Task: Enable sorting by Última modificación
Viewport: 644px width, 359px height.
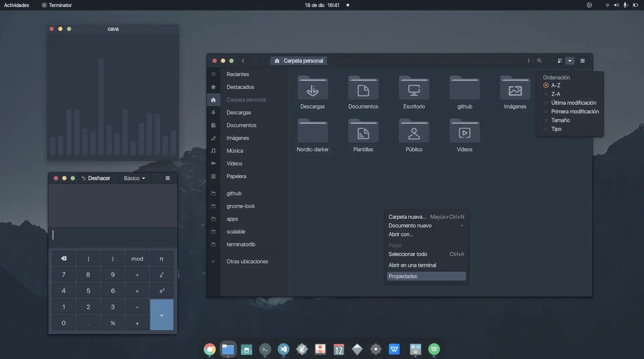Action: 574,103
